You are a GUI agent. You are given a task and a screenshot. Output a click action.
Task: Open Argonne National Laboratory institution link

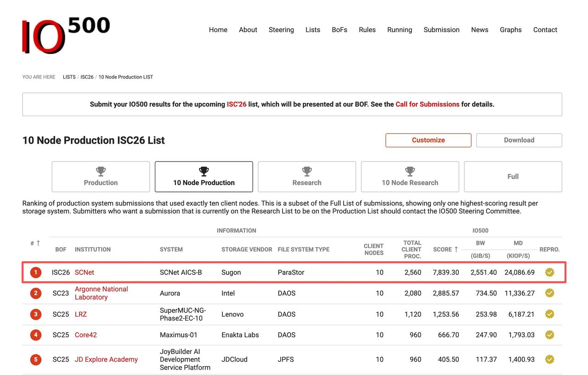click(102, 293)
